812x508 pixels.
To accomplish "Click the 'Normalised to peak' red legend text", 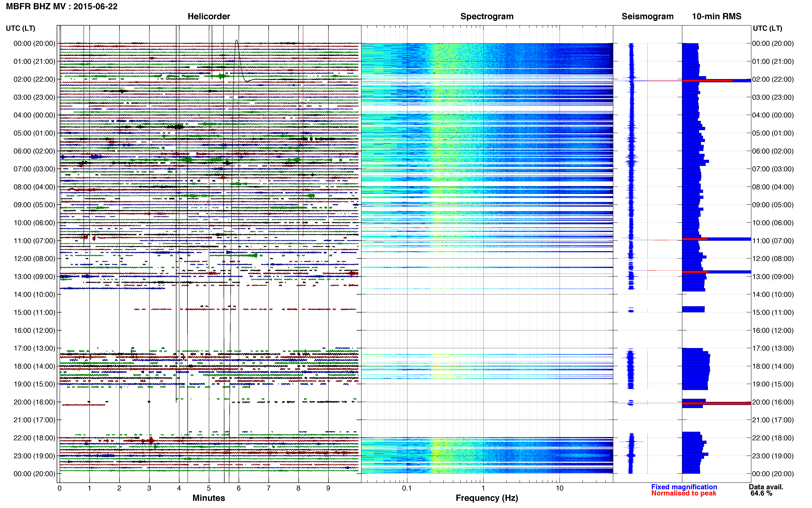I will [684, 493].
